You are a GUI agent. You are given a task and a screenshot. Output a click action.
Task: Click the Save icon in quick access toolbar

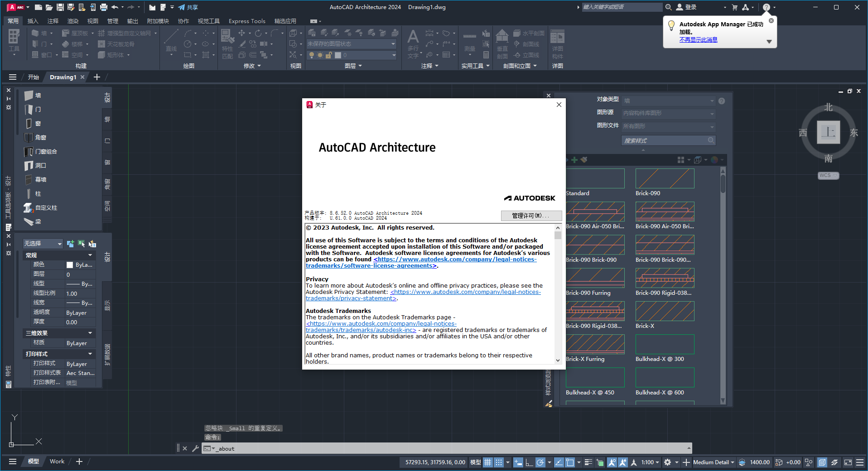tap(60, 7)
